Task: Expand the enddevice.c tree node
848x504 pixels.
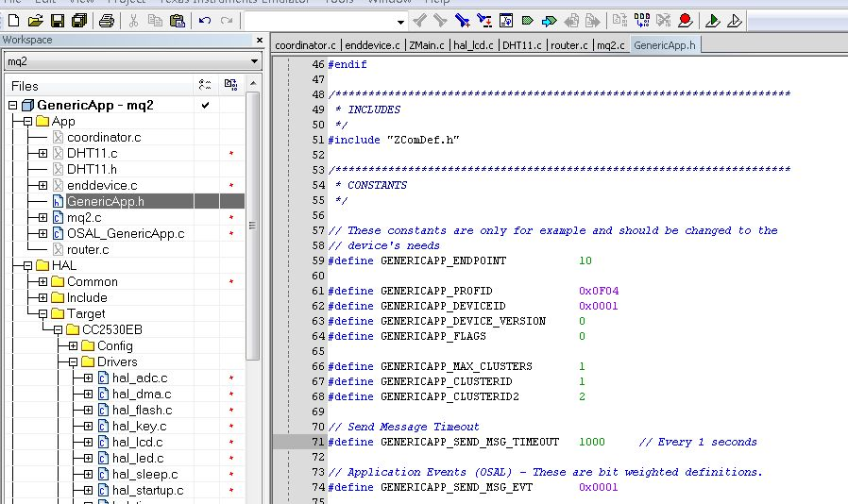Action: point(42,186)
